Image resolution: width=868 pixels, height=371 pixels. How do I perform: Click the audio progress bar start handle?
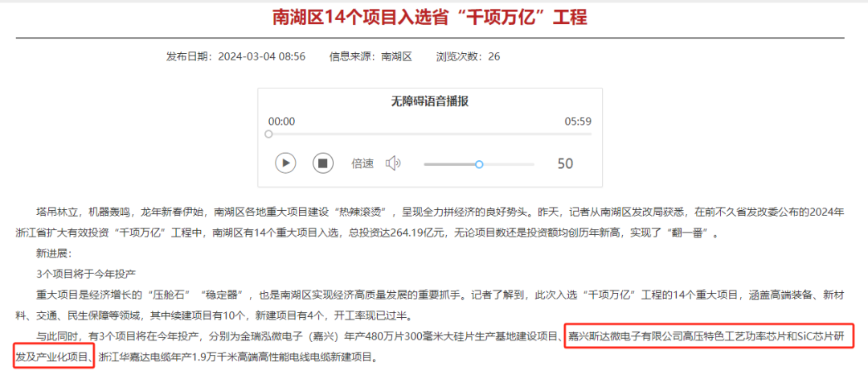point(269,134)
